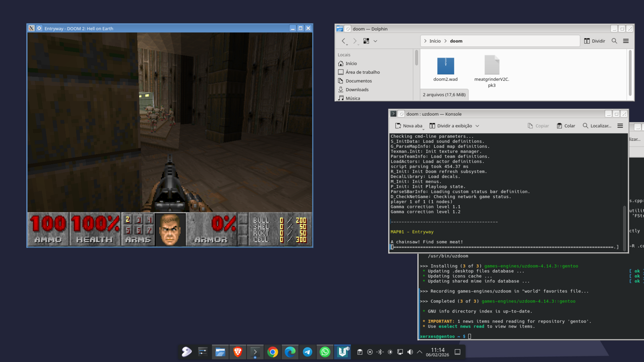Viewport: 644px width, 362px height.
Task: Toggle the volume icon in system tray
Action: coord(410,352)
